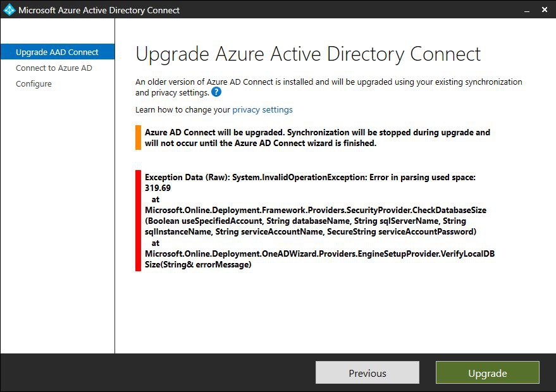Click the synchronization will be stopped warning text
The width and height of the screenshot is (556, 392).
pyautogui.click(x=318, y=138)
